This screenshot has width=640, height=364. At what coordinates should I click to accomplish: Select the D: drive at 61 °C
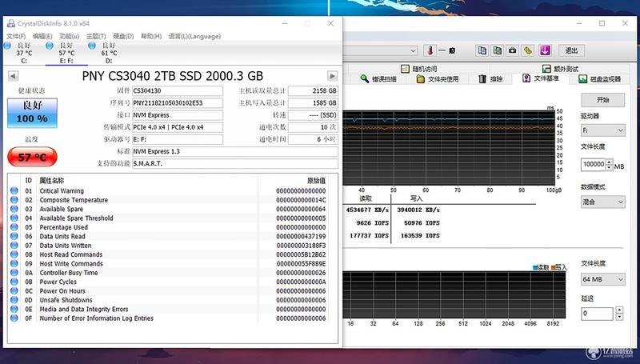(x=107, y=53)
